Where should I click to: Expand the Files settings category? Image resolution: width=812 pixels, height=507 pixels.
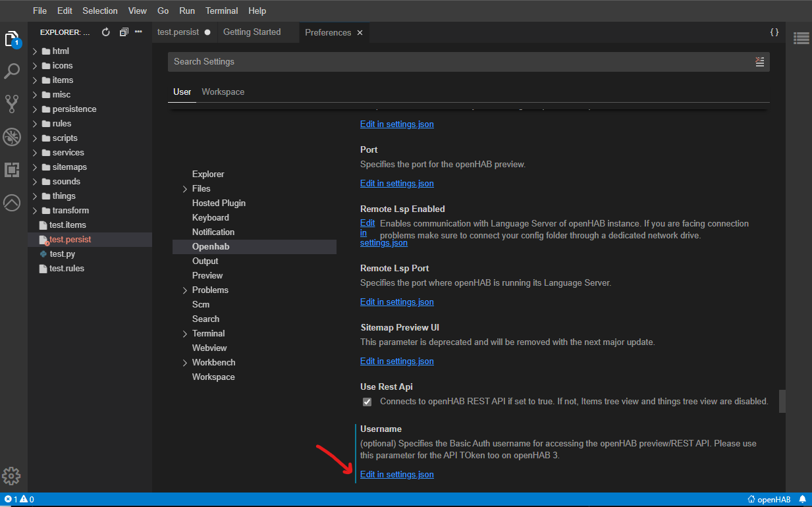click(x=201, y=189)
